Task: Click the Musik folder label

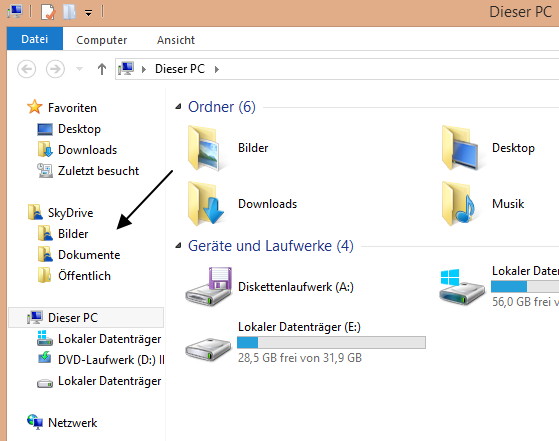Action: 508,204
